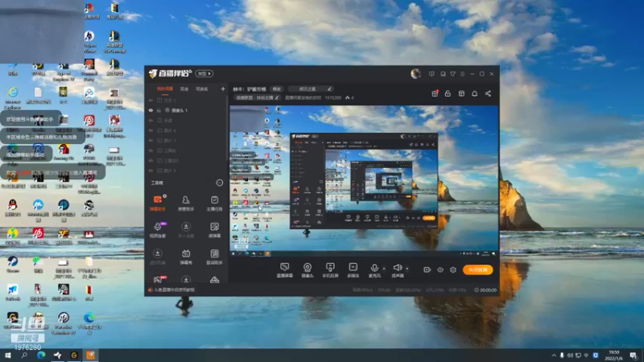Switch to the third scene tab
644x362 pixels.
click(202, 88)
